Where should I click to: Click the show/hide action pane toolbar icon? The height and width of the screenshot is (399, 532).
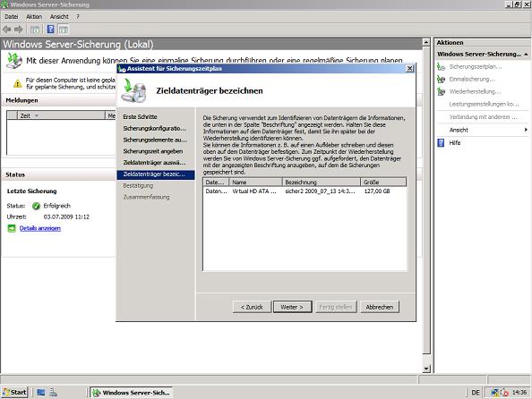pos(64,30)
